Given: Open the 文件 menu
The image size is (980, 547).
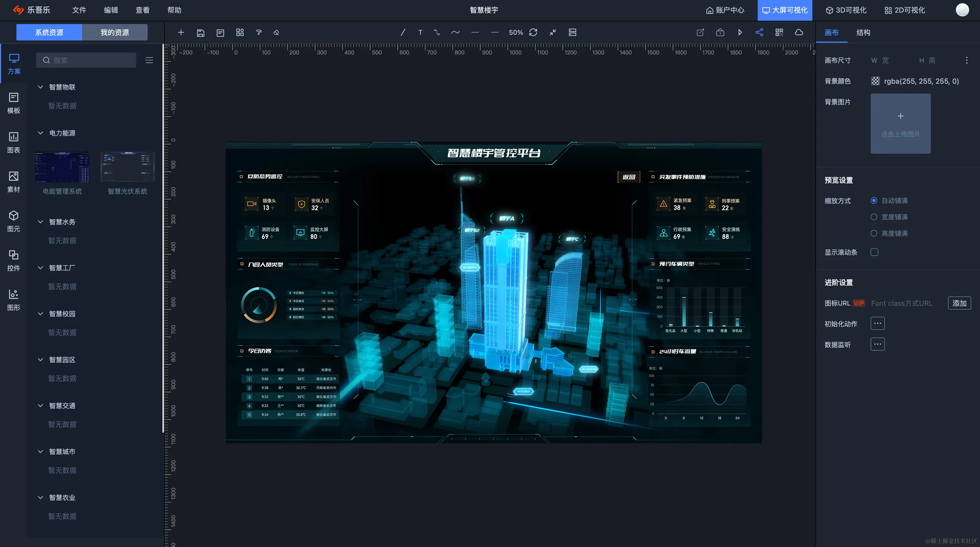Looking at the screenshot, I should (x=79, y=10).
